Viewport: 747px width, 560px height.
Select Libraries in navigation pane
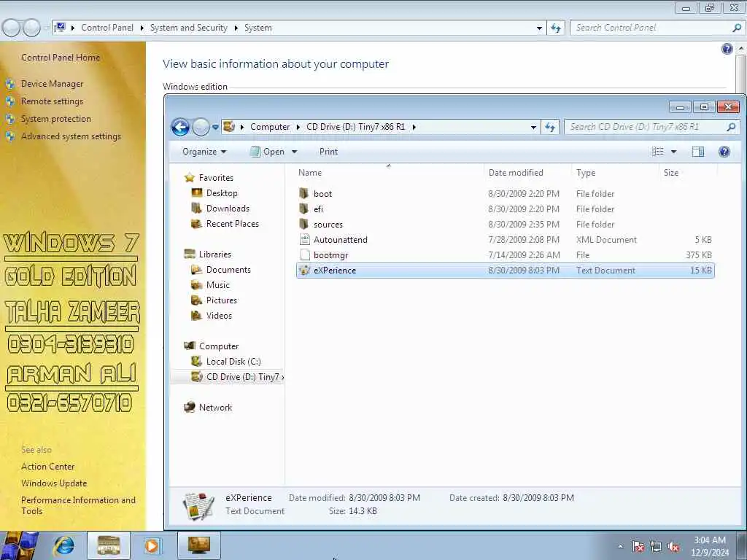(215, 254)
